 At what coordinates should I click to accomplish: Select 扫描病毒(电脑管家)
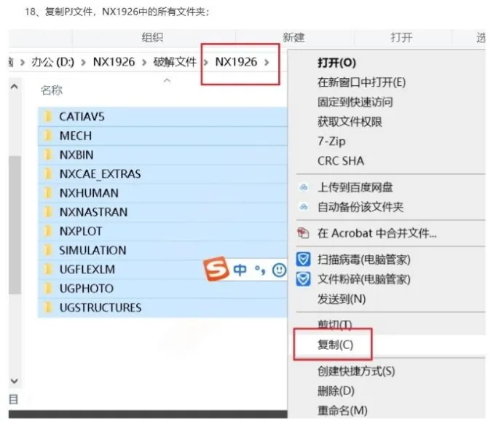coord(364,259)
